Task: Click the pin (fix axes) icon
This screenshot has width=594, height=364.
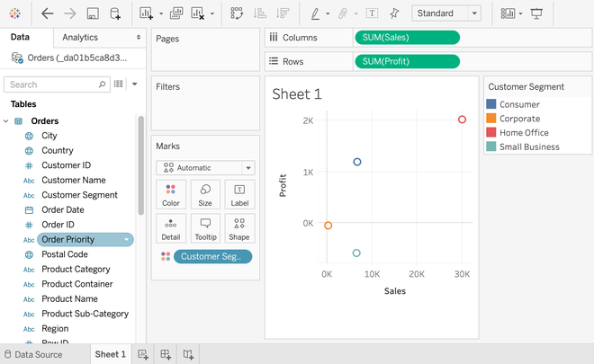Action: (x=393, y=13)
